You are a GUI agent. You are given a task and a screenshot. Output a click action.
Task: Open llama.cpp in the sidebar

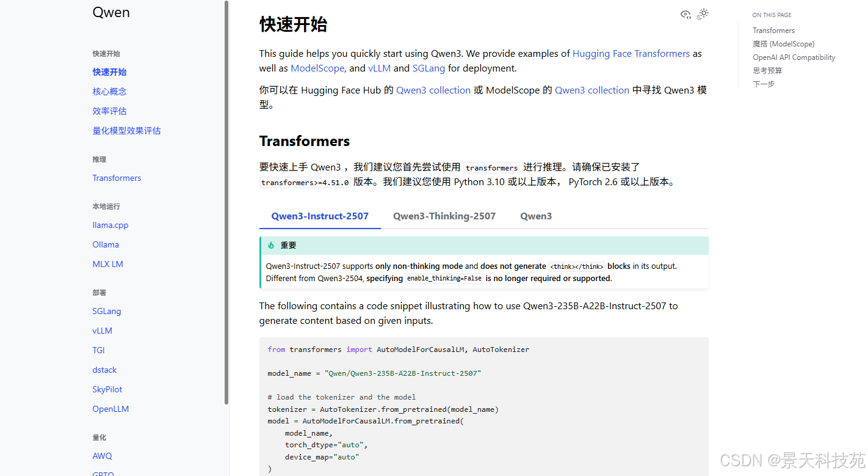[110, 225]
